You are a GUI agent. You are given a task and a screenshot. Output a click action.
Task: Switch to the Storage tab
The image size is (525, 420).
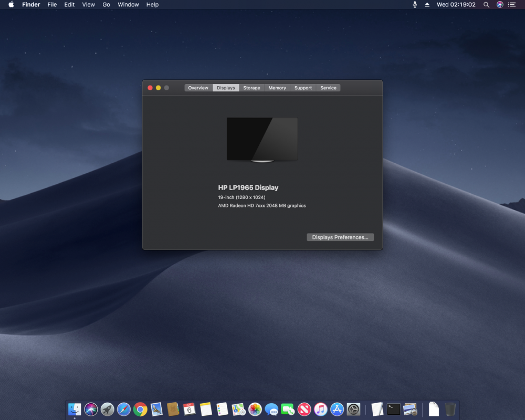click(x=252, y=88)
